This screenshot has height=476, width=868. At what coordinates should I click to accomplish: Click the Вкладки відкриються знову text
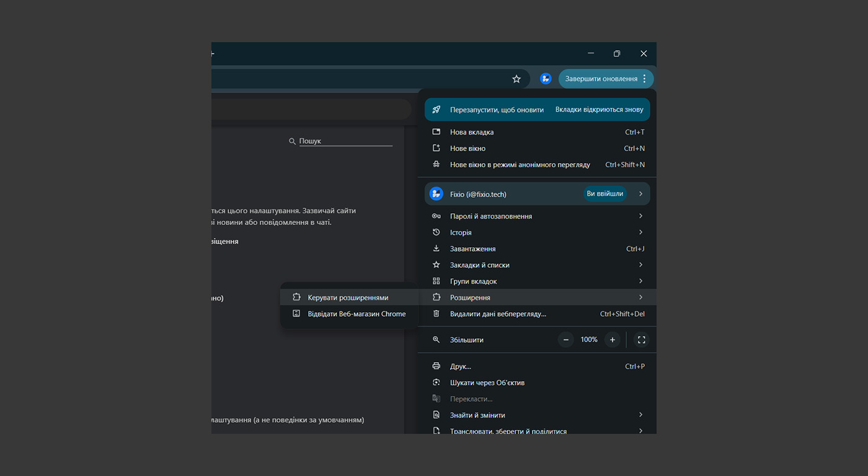(600, 110)
